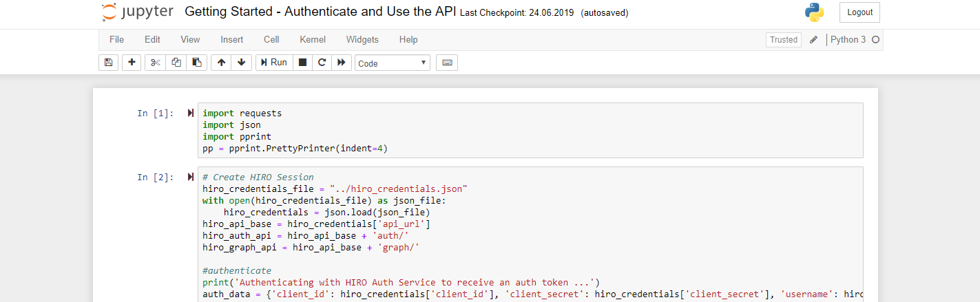Click the Python 3 kernel name
This screenshot has height=302, width=980.
click(x=848, y=40)
